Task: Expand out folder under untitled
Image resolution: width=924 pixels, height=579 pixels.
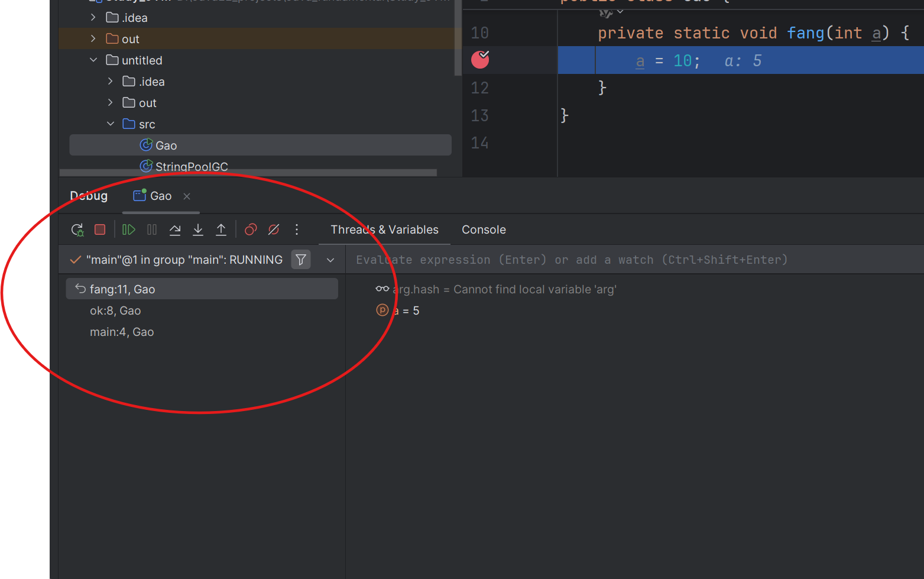Action: (110, 103)
